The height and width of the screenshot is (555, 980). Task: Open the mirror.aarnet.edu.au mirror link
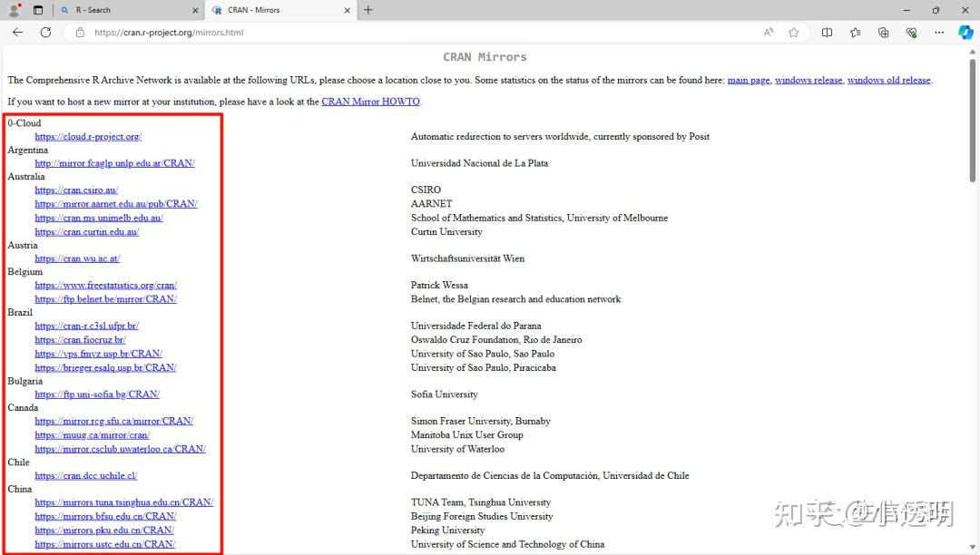tap(115, 203)
